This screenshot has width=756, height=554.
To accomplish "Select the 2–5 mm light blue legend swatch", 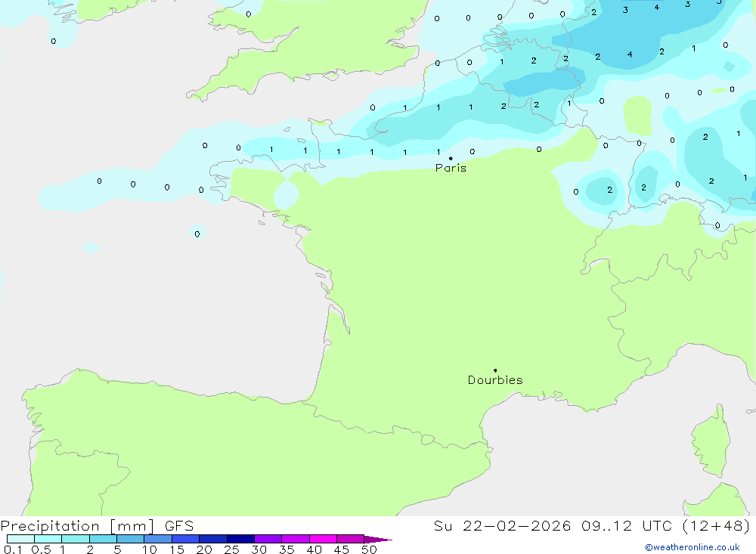I will coord(103,539).
